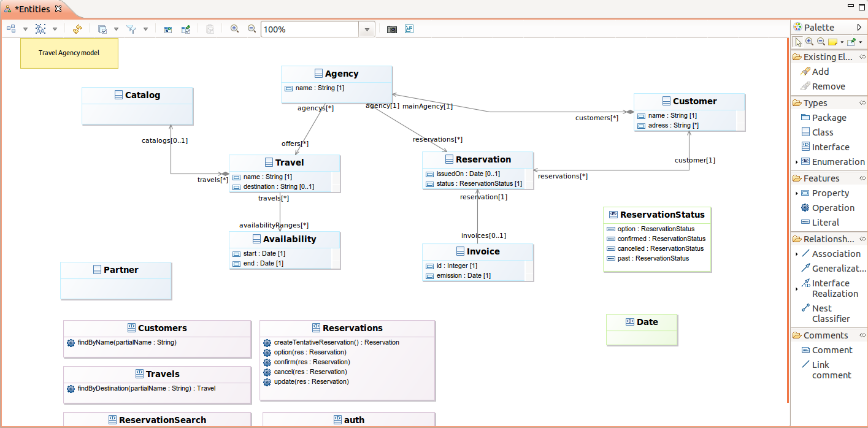Viewport: 868px width, 428px height.
Task: Select the arrow selection tool in Palette
Action: [x=798, y=42]
